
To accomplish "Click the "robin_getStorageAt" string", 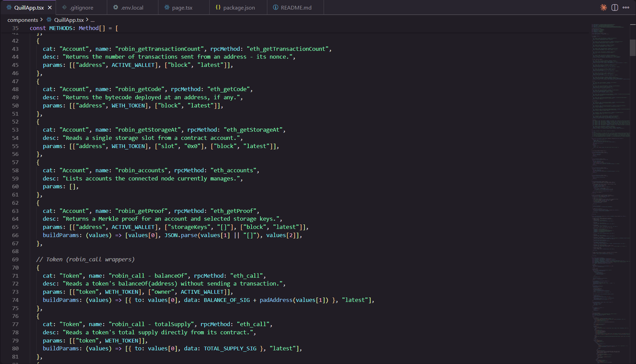I will tap(144, 130).
